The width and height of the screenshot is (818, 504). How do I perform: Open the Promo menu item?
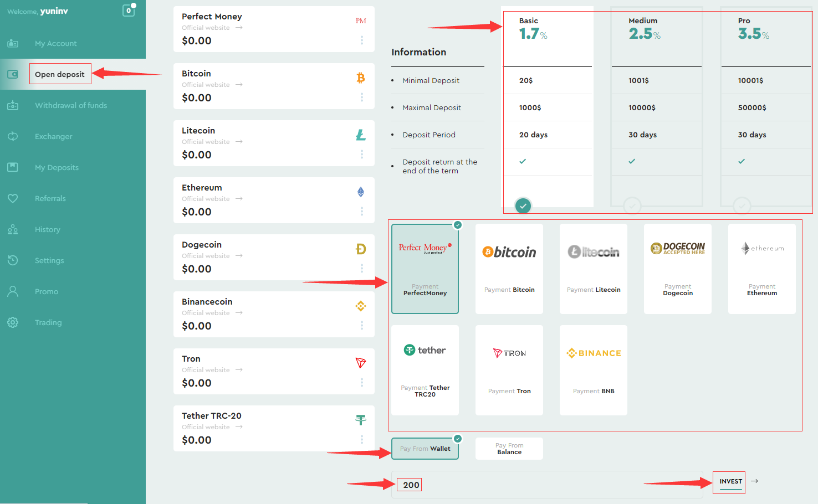pyautogui.click(x=47, y=291)
